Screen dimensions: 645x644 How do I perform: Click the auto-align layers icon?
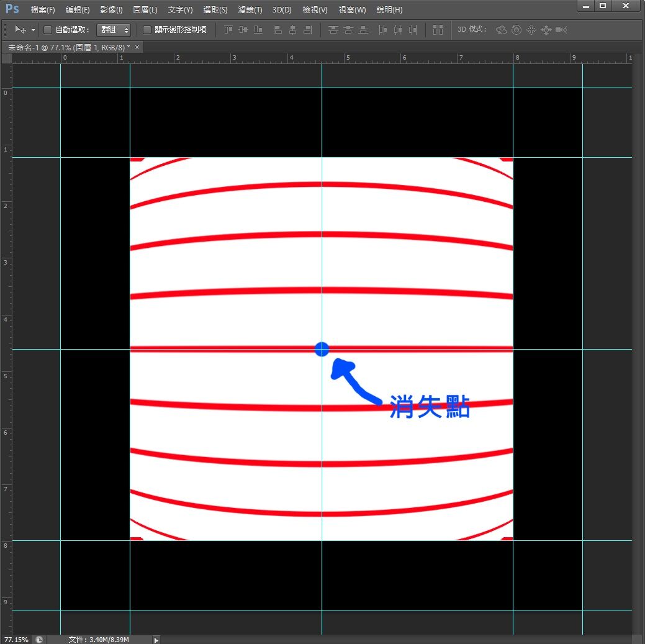[x=438, y=30]
